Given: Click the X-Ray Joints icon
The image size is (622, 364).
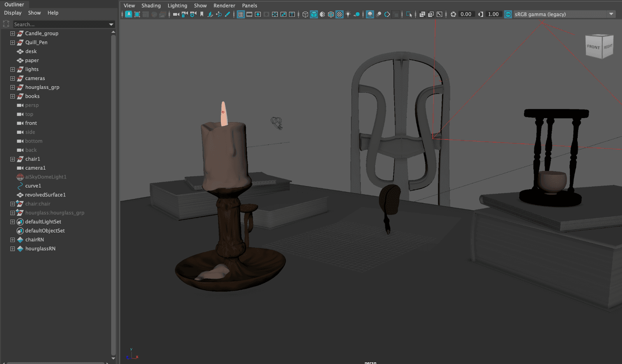Looking at the screenshot, I should 439,14.
